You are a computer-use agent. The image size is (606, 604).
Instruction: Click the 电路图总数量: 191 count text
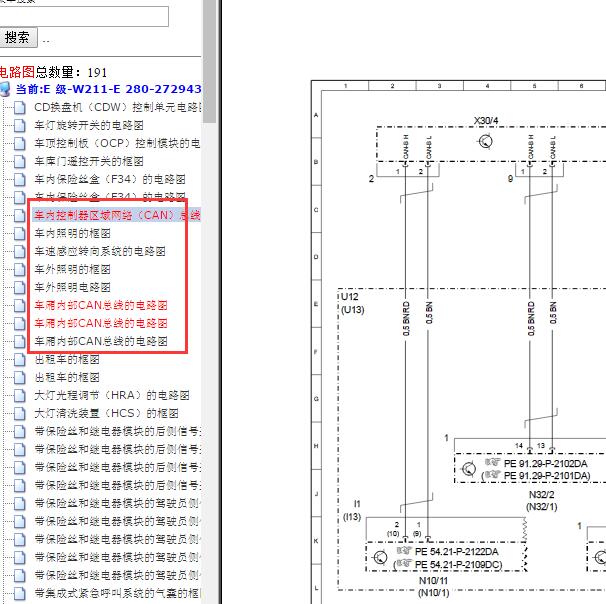pyautogui.click(x=53, y=72)
